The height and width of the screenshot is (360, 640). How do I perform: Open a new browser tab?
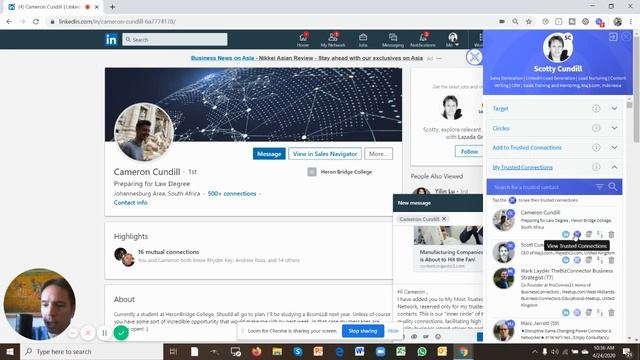click(x=112, y=7)
